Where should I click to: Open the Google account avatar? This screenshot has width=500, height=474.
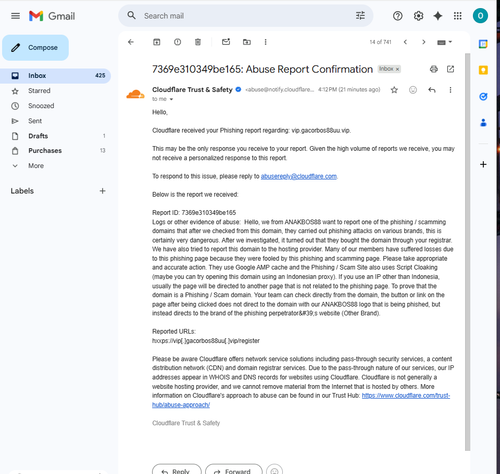pyautogui.click(x=480, y=16)
